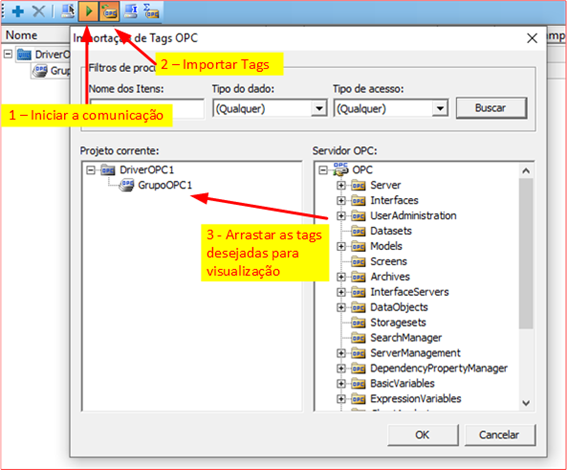This screenshot has width=567, height=470.
Task: Click the sigma OPC toolbar icon
Action: (x=151, y=11)
